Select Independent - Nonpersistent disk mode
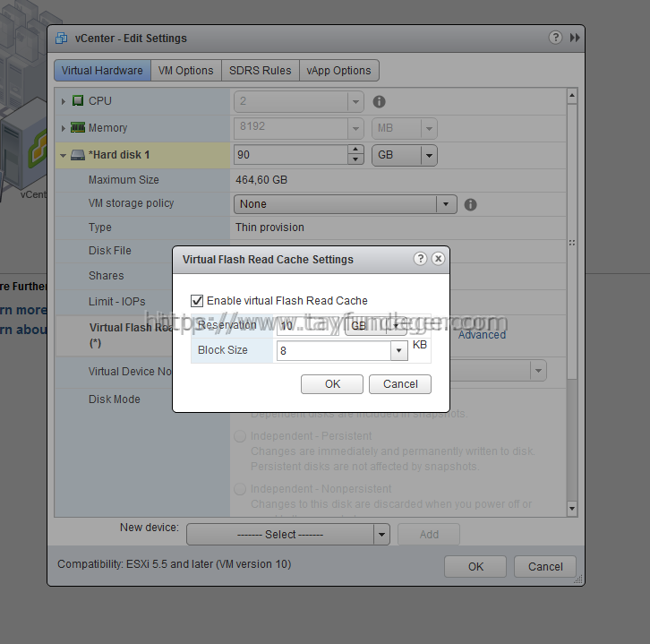The width and height of the screenshot is (650, 644). pyautogui.click(x=240, y=489)
